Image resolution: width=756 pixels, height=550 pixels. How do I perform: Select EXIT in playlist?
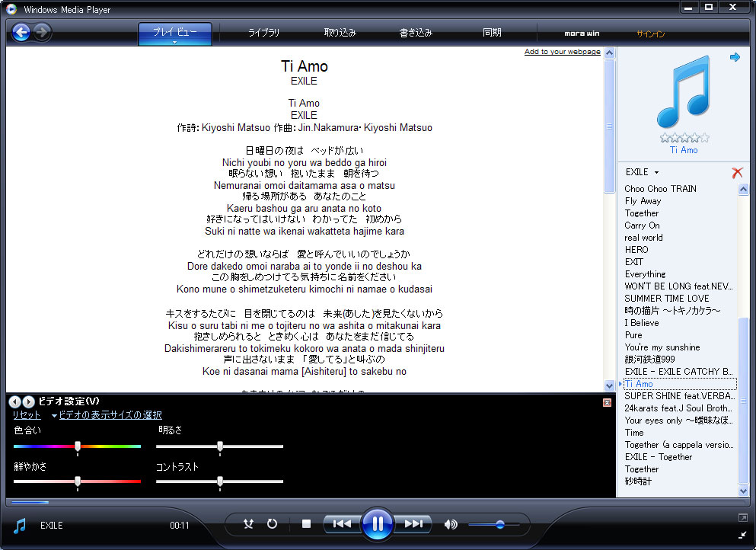tap(634, 261)
